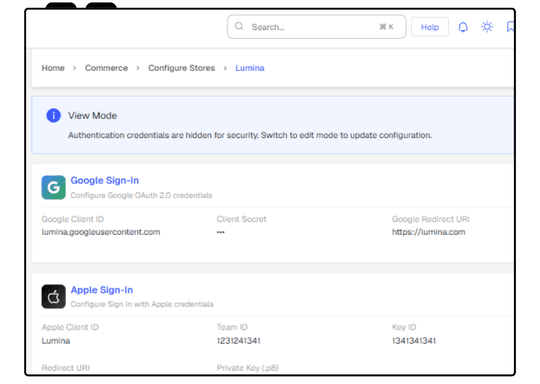Select Key ID value 1341341341

tap(414, 341)
